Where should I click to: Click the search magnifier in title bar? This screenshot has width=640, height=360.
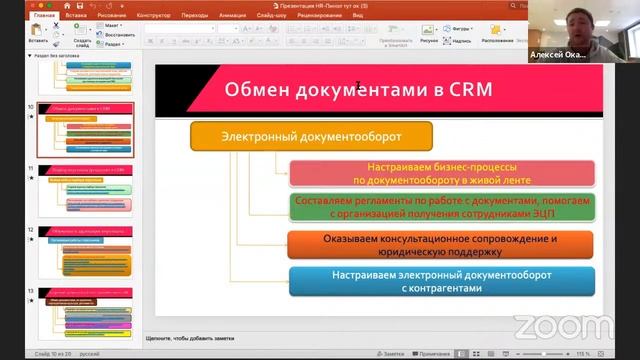coord(513,6)
